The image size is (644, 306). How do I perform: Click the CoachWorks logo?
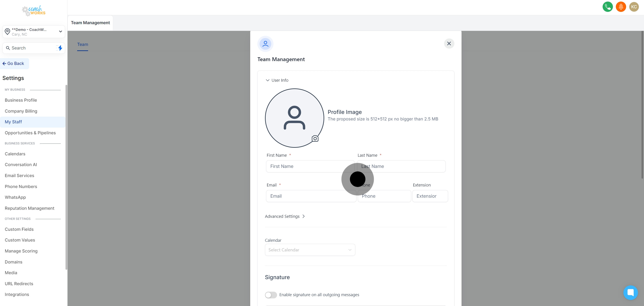(x=34, y=11)
